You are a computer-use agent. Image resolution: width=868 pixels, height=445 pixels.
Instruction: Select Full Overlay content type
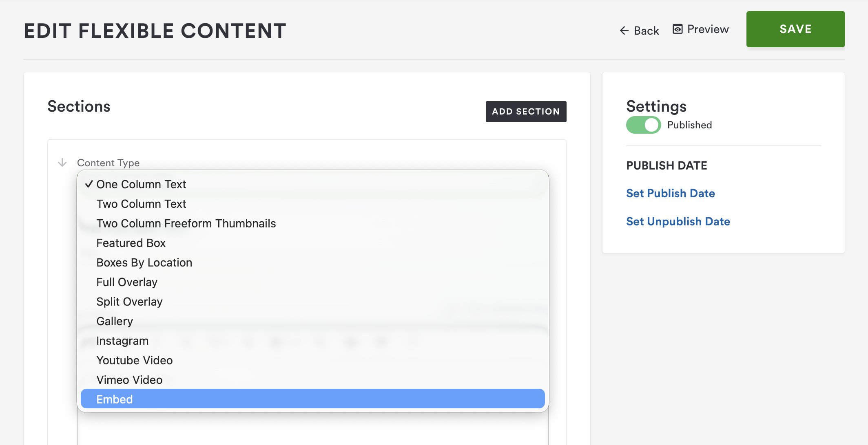click(x=127, y=282)
